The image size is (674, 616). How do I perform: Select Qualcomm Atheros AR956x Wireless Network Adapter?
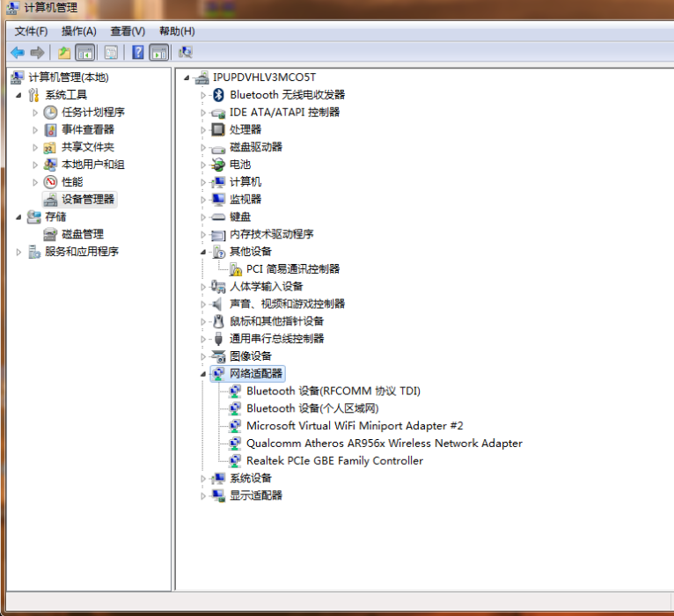pos(385,444)
